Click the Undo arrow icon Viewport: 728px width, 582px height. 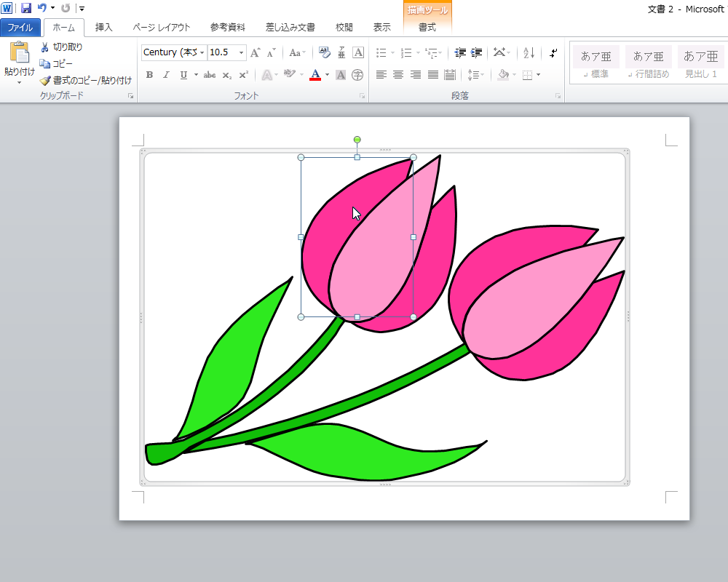coord(42,8)
